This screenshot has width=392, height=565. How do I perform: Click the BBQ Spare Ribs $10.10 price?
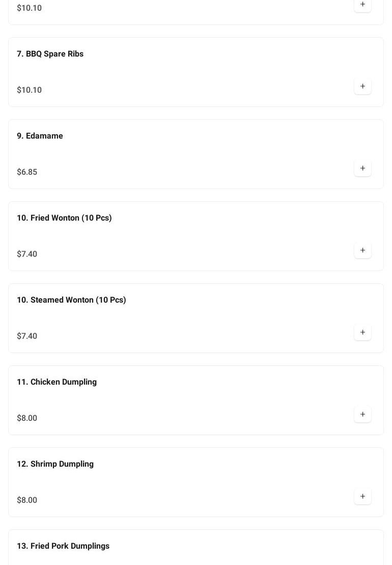click(29, 90)
